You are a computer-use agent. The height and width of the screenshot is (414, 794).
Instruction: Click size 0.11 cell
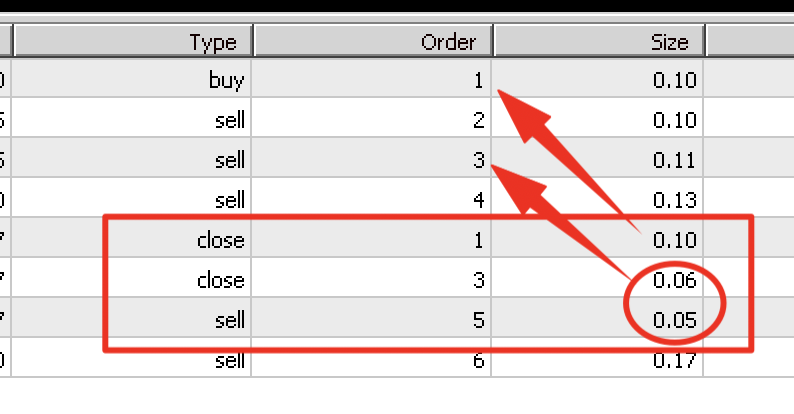point(597,159)
